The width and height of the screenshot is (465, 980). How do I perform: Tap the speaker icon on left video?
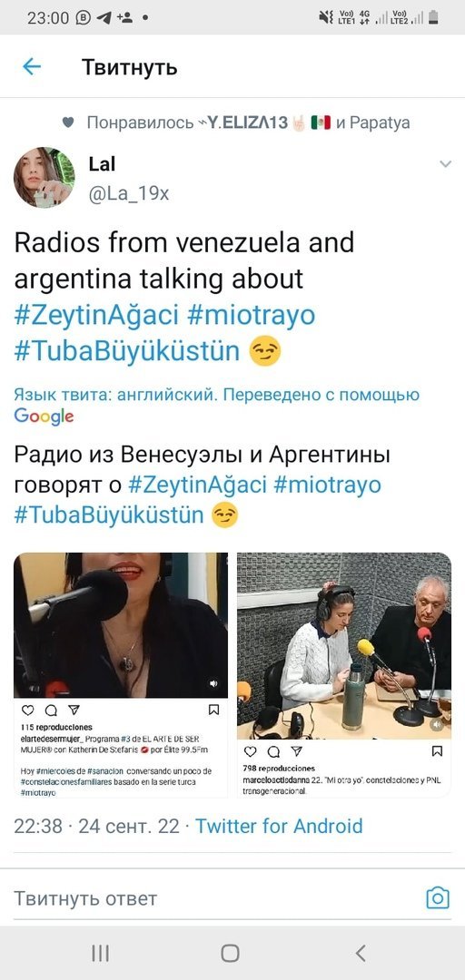[x=214, y=684]
